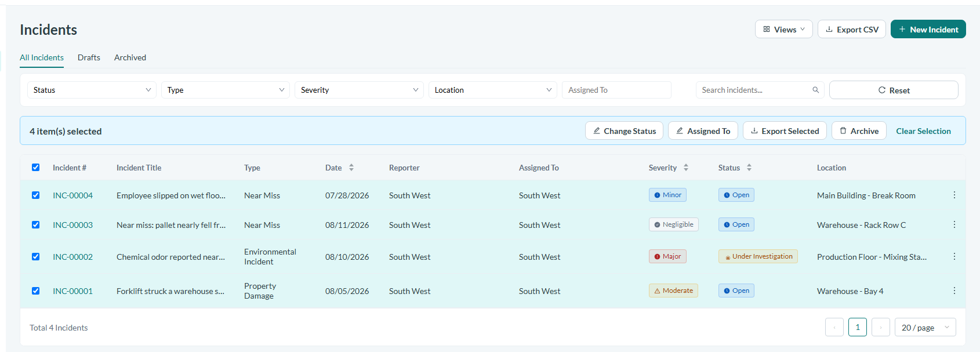Open incident INC-00001 link

point(72,291)
